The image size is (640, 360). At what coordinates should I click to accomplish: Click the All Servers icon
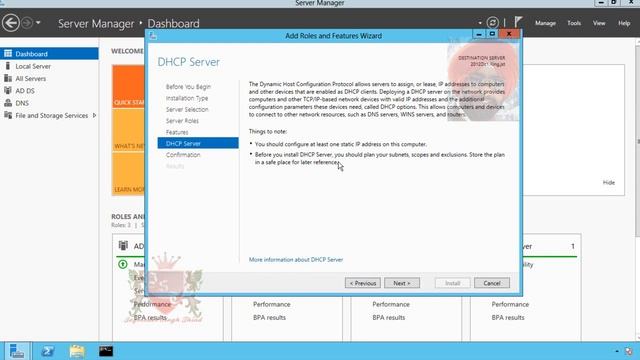point(8,78)
